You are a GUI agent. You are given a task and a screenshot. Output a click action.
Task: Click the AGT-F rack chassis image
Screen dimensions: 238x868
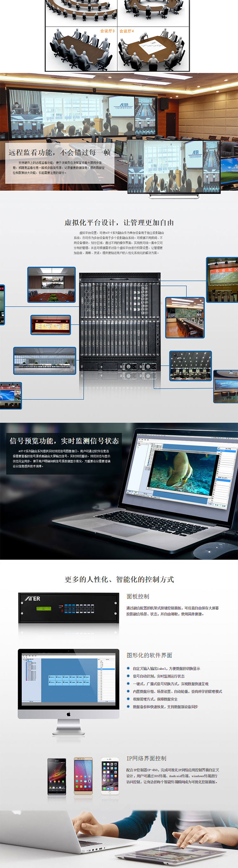(120, 324)
